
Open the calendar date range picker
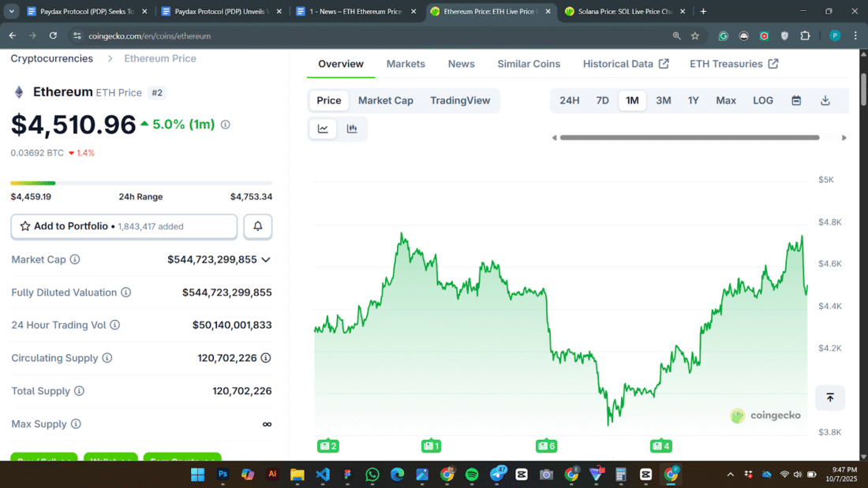point(796,100)
